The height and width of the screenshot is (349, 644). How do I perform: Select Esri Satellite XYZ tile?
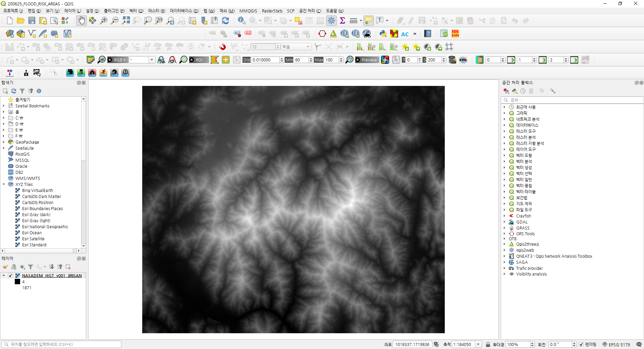click(33, 239)
